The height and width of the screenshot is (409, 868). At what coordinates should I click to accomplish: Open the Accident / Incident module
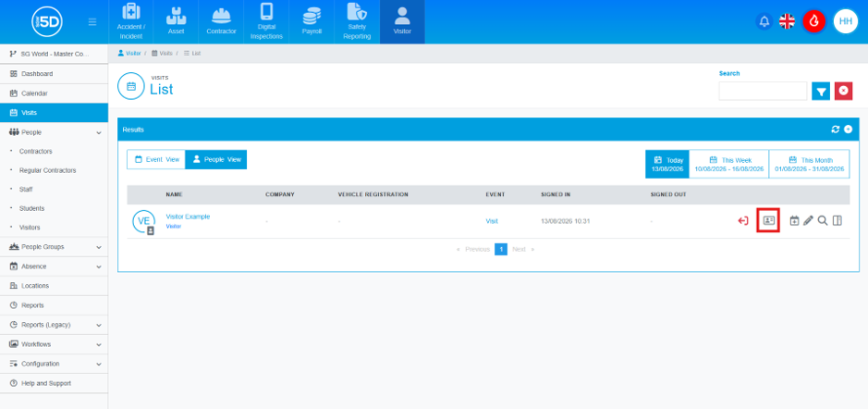point(130,21)
